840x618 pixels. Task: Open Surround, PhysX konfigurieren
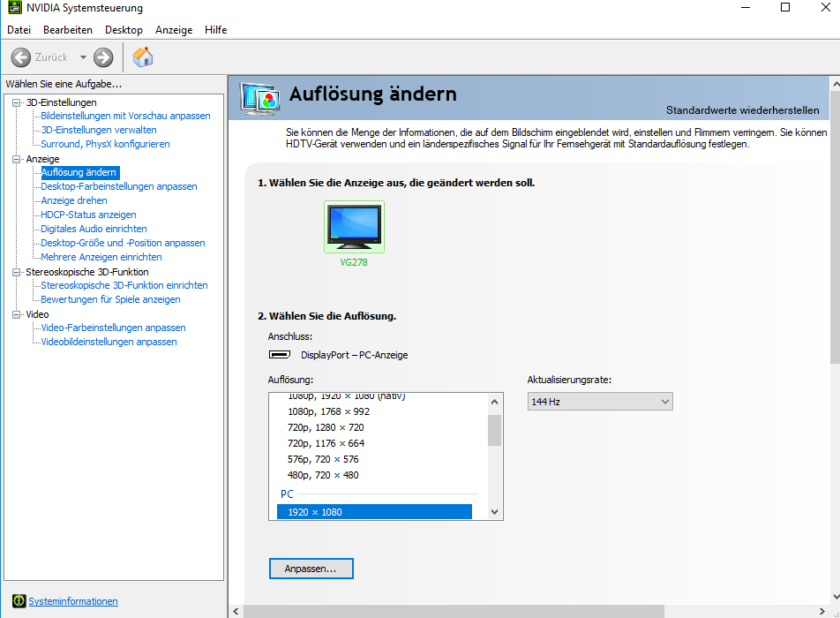[105, 144]
